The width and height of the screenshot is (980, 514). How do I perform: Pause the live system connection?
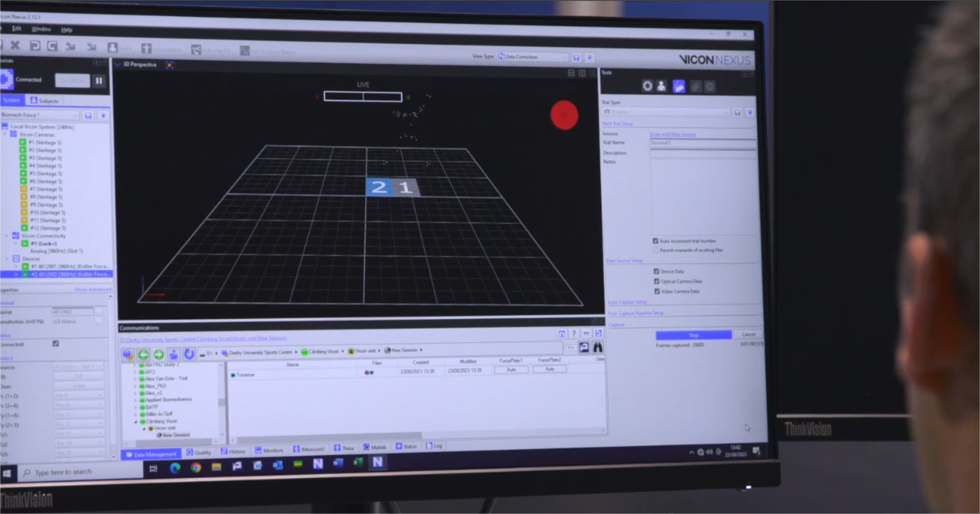[x=99, y=81]
